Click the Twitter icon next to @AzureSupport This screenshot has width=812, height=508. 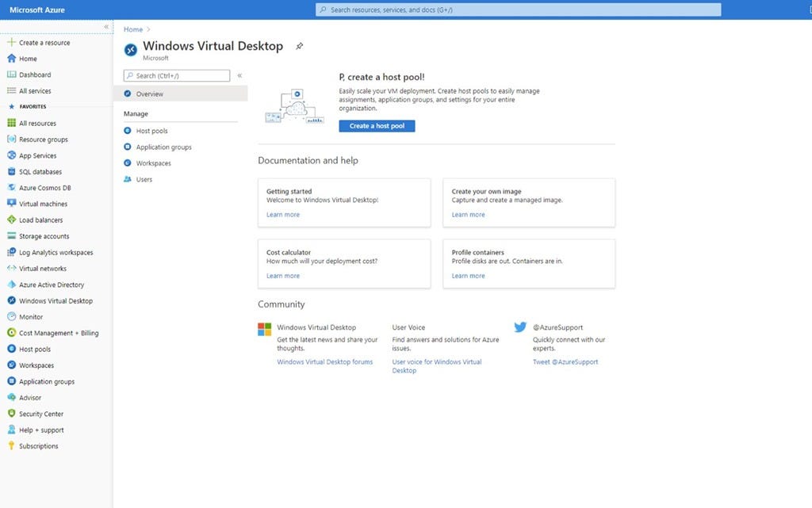521,327
